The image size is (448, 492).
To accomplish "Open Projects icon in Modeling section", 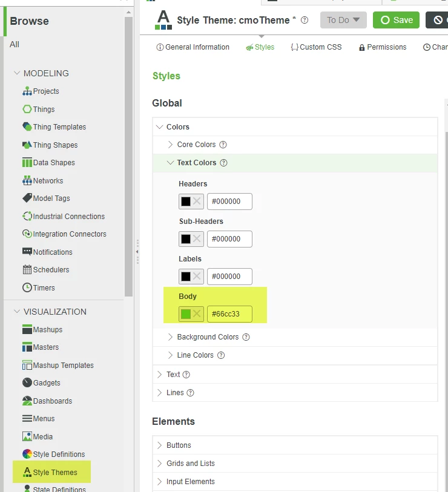I will [x=27, y=91].
